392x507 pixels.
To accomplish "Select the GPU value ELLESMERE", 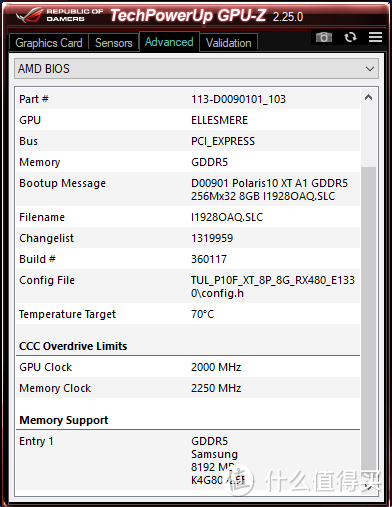I will click(219, 120).
